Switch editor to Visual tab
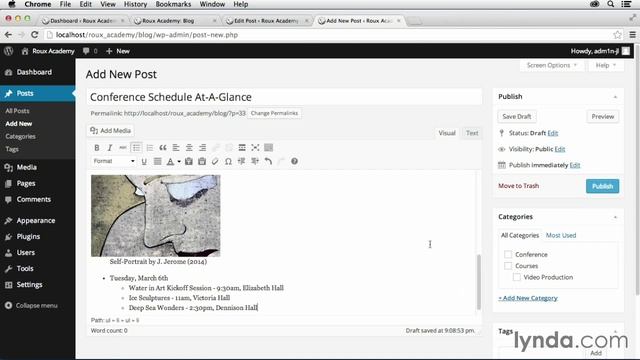 coord(447,133)
